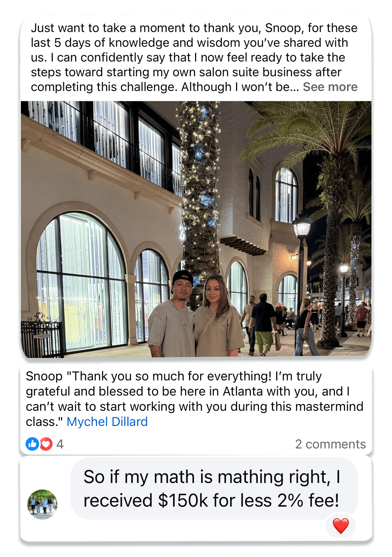Screen dimensions: 392x557
Task: Select the comment bubble about math mathing right
Action: coord(214,488)
